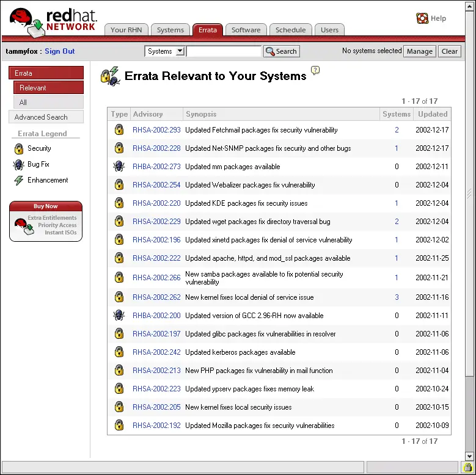
Task: Click the scrollbar down arrow
Action: pyautogui.click(x=470, y=456)
